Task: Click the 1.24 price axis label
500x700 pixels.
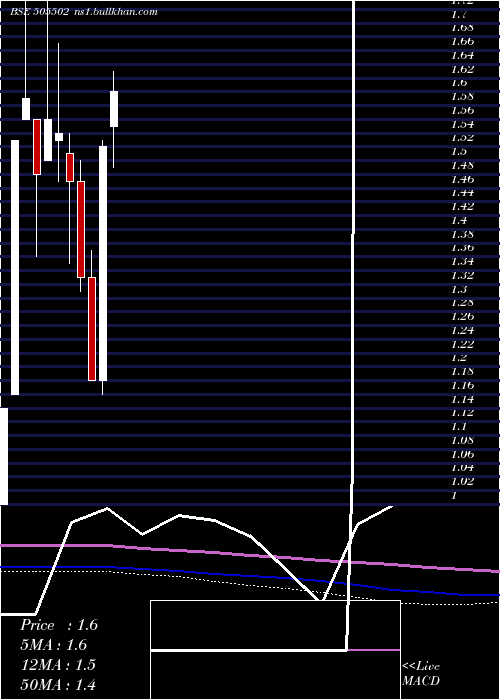Action: point(462,330)
